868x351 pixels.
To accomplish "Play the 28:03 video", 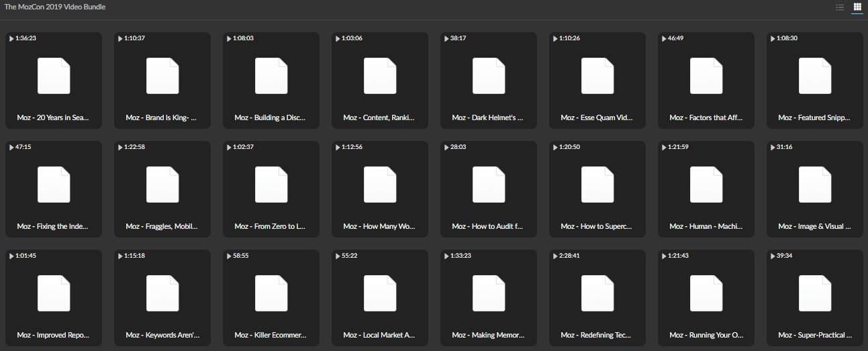I will 446,147.
